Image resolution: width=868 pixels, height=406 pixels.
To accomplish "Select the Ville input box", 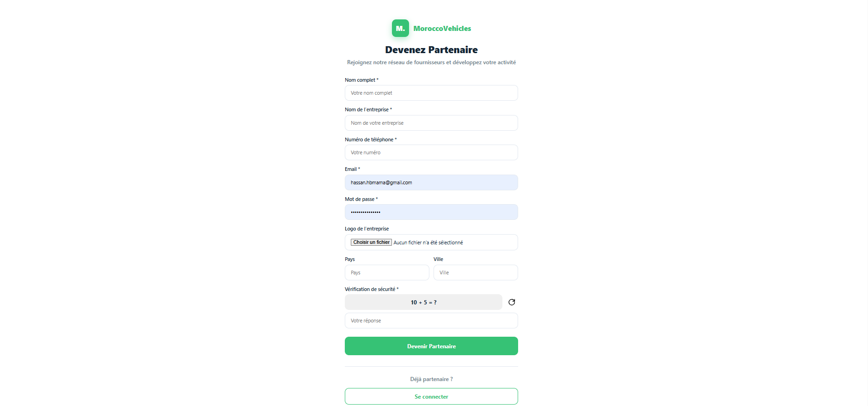I will pos(476,273).
